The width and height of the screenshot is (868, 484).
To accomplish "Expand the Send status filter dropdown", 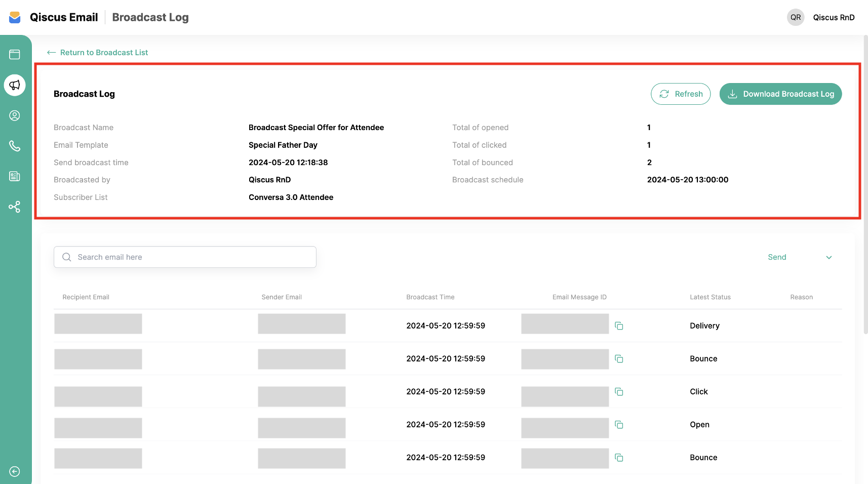I will tap(800, 257).
